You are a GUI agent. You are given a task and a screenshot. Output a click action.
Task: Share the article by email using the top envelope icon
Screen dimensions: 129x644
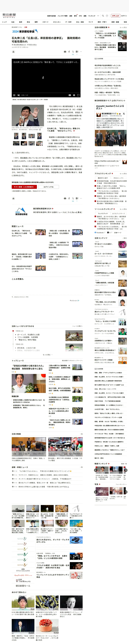(x=65, y=52)
